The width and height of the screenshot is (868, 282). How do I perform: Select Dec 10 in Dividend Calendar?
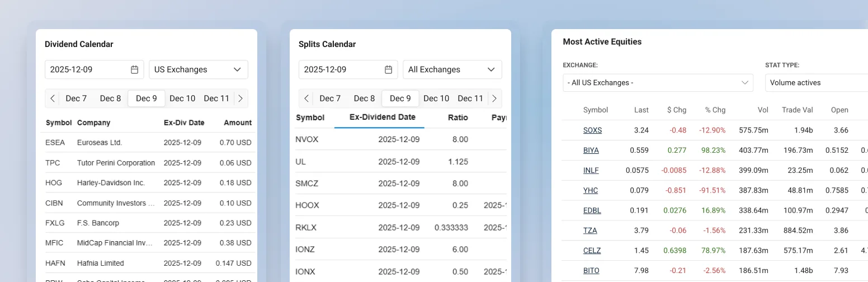tap(182, 98)
